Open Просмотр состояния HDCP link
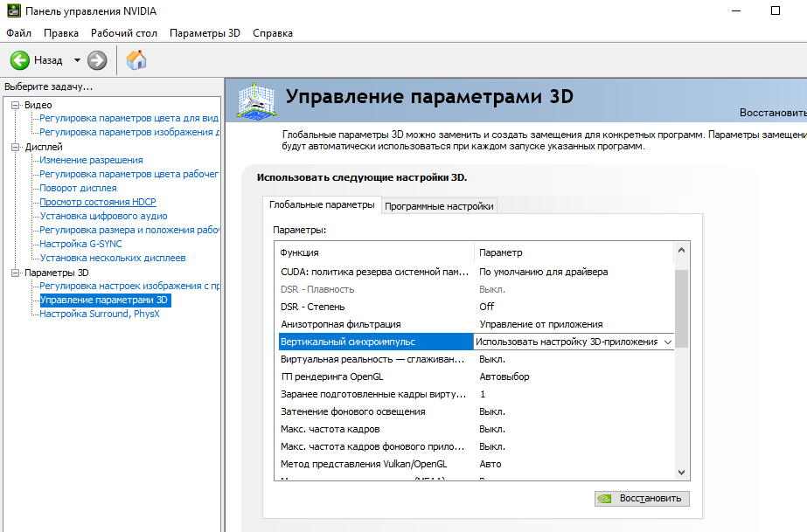The width and height of the screenshot is (807, 532). tap(98, 202)
